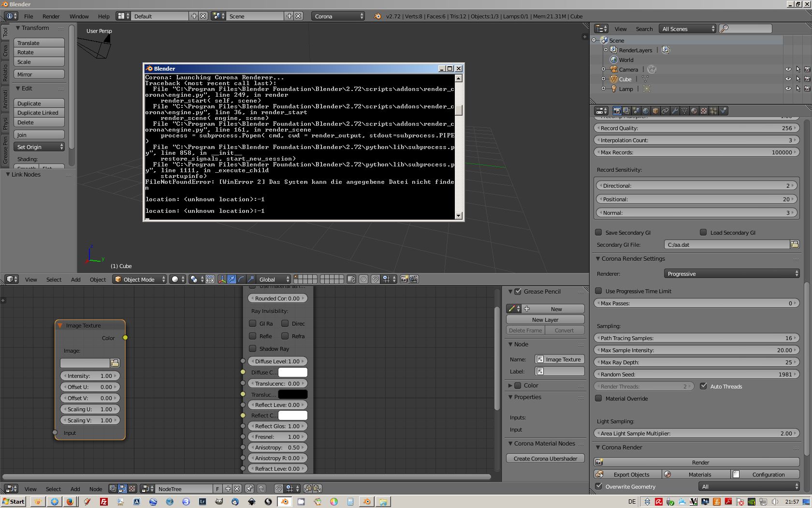Screen dimensions: 812x508
Task: Open the Node menu in node editor
Action: pyautogui.click(x=96, y=489)
